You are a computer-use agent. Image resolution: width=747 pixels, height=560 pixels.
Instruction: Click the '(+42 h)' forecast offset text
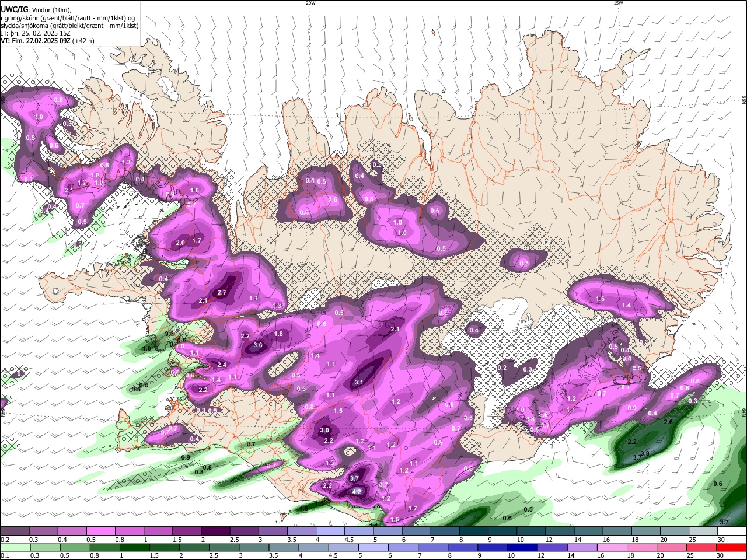point(83,41)
